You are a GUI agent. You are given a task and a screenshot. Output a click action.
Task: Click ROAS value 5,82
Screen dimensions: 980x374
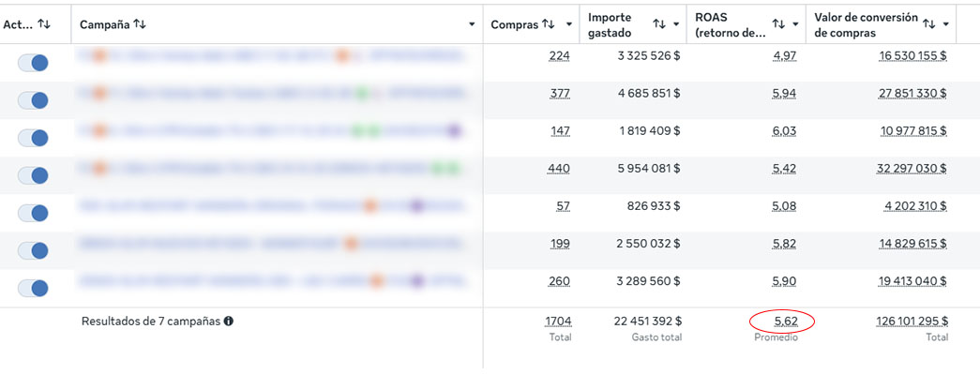coord(784,244)
